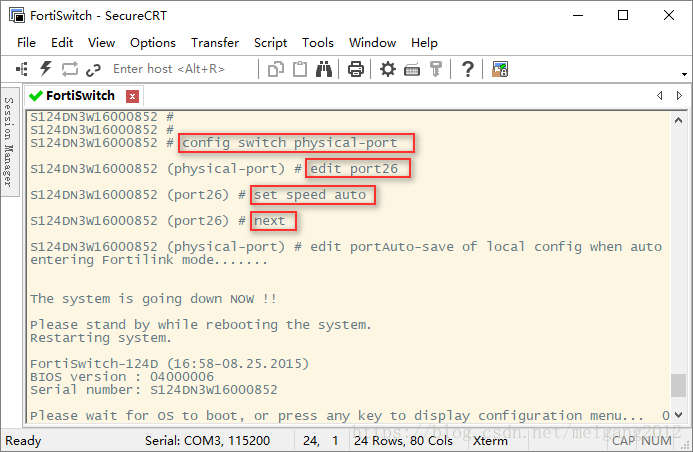The height and width of the screenshot is (452, 693).
Task: Click the terminal vertical scrollbar thumb
Action: point(678,385)
